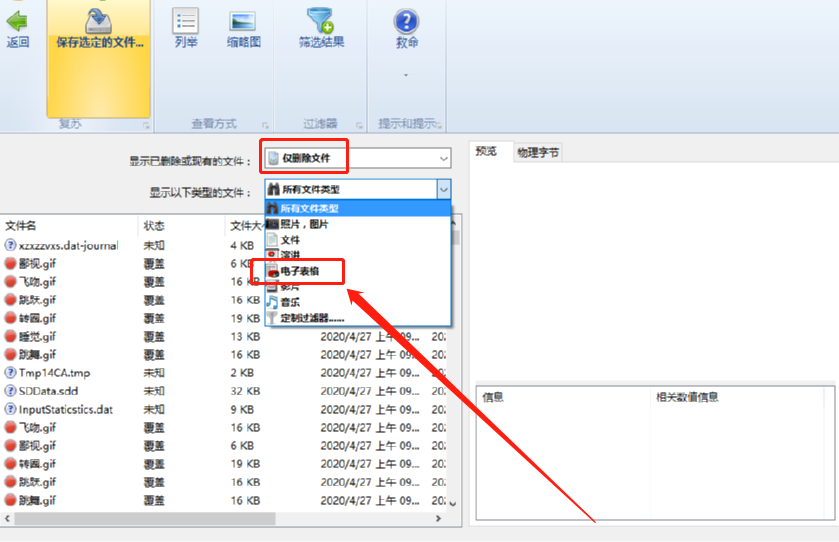The width and height of the screenshot is (839, 542).
Task: Switch to 缩略图 thumbnail view
Action: coord(243,28)
